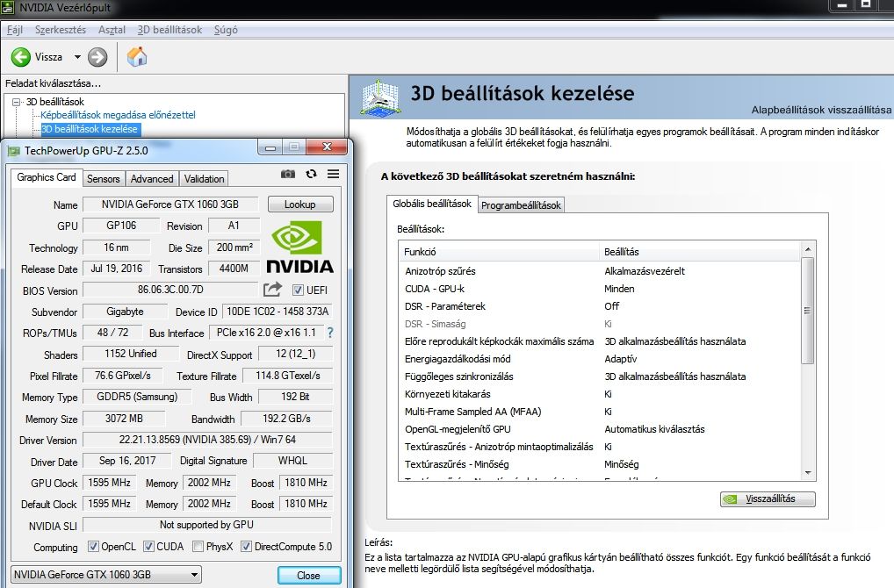Image resolution: width=894 pixels, height=588 pixels.
Task: Collapse the 3D beállítások tree node
Action: [16, 102]
